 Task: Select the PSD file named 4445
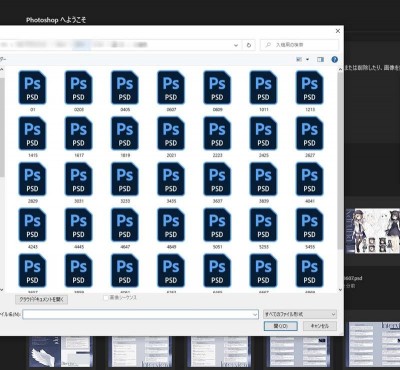[79, 228]
